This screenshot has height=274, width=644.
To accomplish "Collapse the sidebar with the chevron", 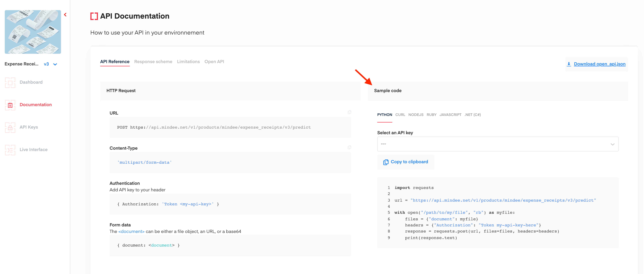I will click(x=65, y=15).
